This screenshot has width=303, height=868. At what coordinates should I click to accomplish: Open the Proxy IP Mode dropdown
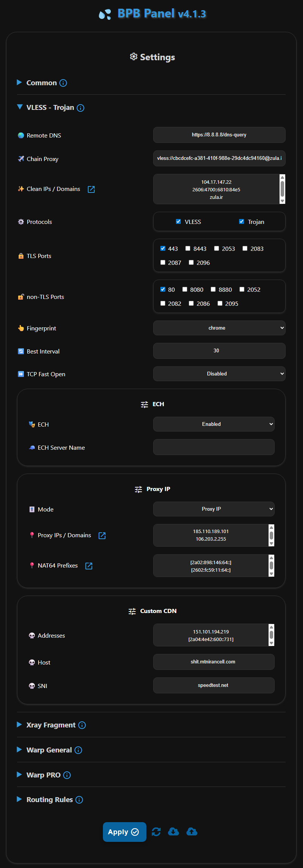coord(214,509)
